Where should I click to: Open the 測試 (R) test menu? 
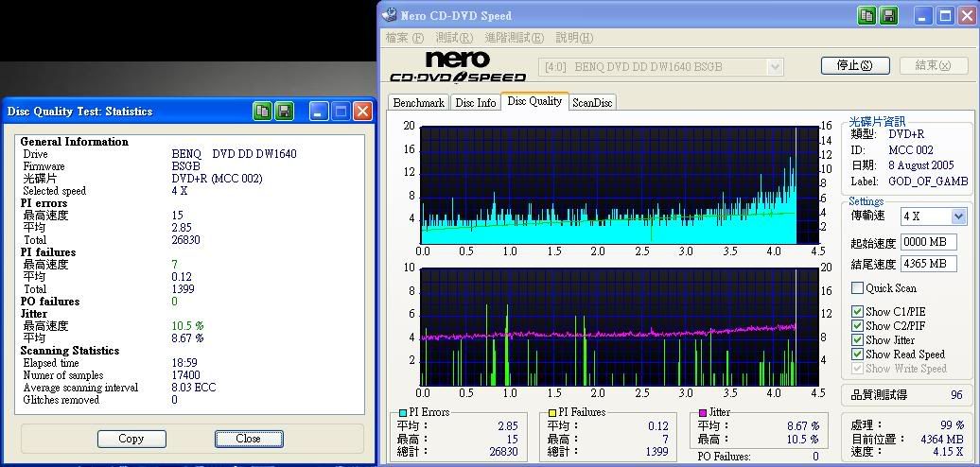tap(454, 38)
